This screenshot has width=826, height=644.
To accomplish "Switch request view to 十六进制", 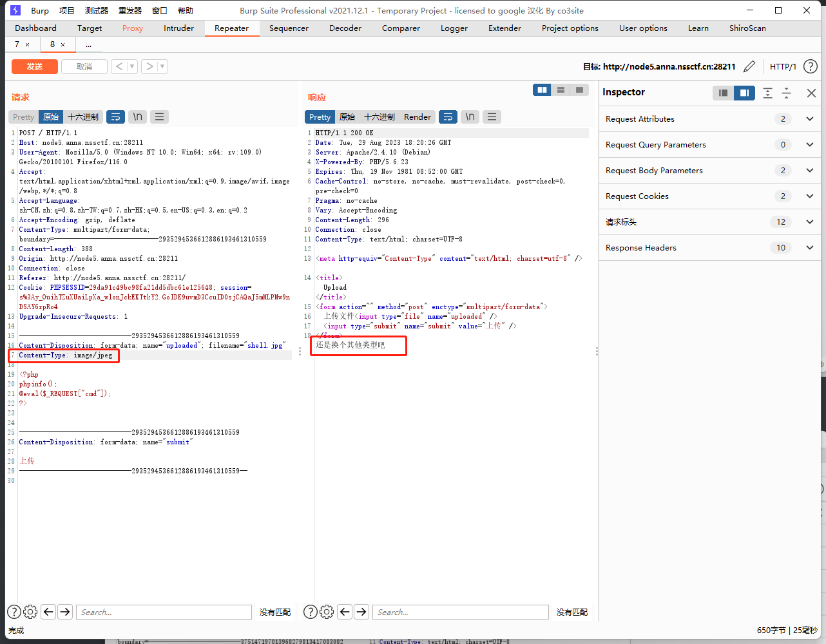I will point(83,117).
